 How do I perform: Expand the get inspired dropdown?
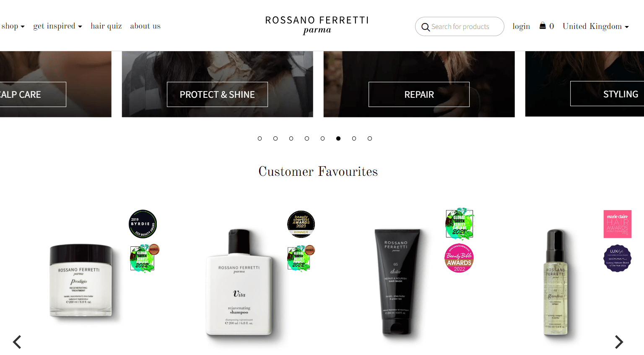[58, 26]
